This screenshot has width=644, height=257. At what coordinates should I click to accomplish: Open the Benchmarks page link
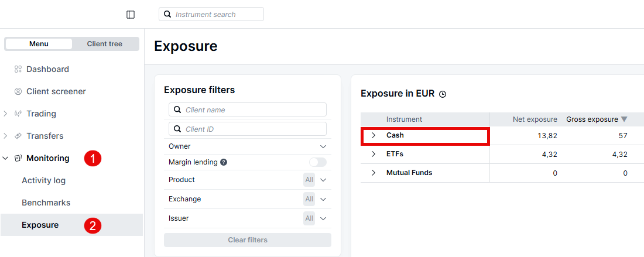click(46, 203)
